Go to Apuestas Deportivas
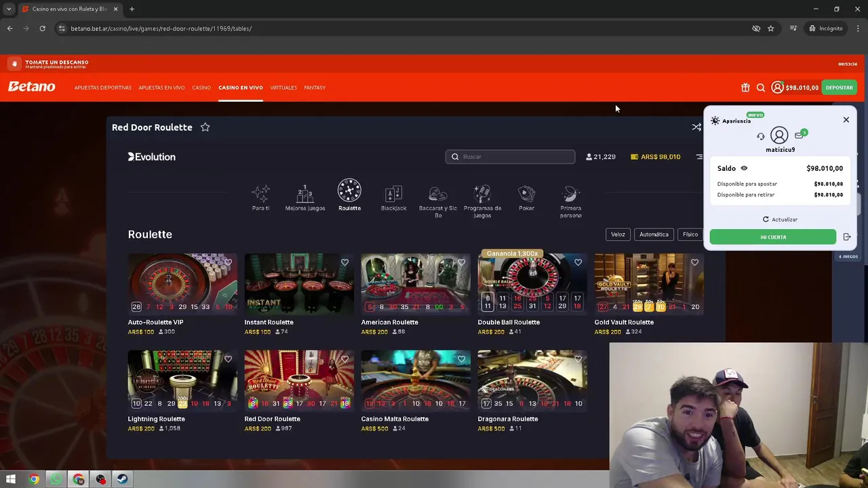868x488 pixels. pos(103,87)
